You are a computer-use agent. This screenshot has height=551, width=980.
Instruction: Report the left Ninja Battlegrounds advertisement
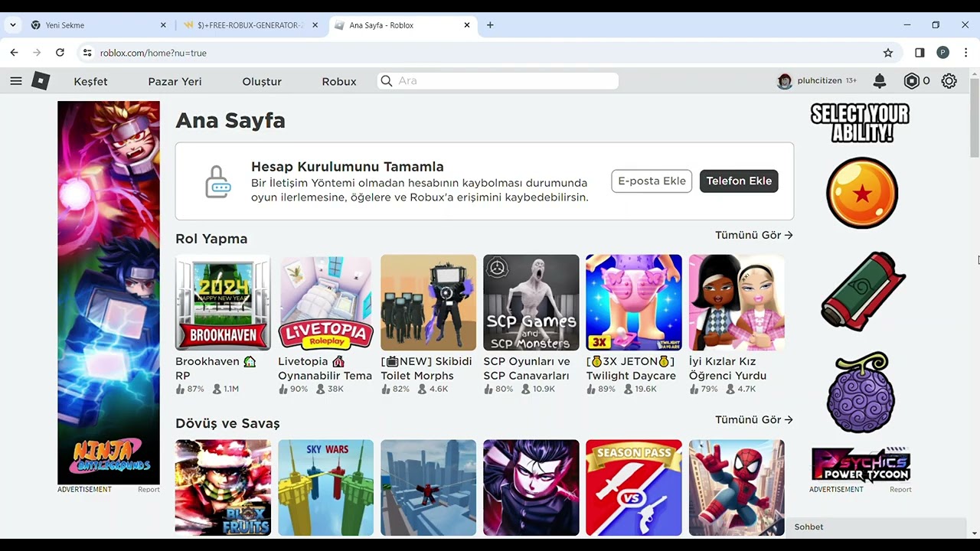coord(149,490)
